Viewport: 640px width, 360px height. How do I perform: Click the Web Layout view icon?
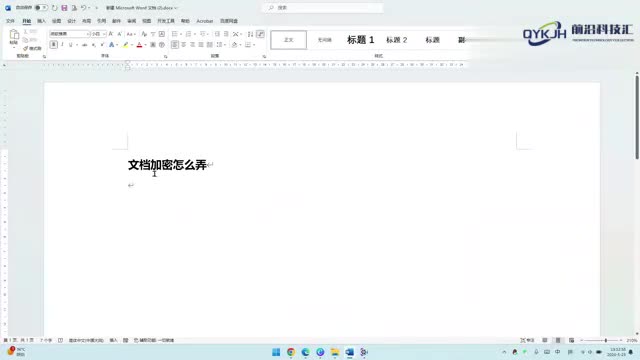571,340
